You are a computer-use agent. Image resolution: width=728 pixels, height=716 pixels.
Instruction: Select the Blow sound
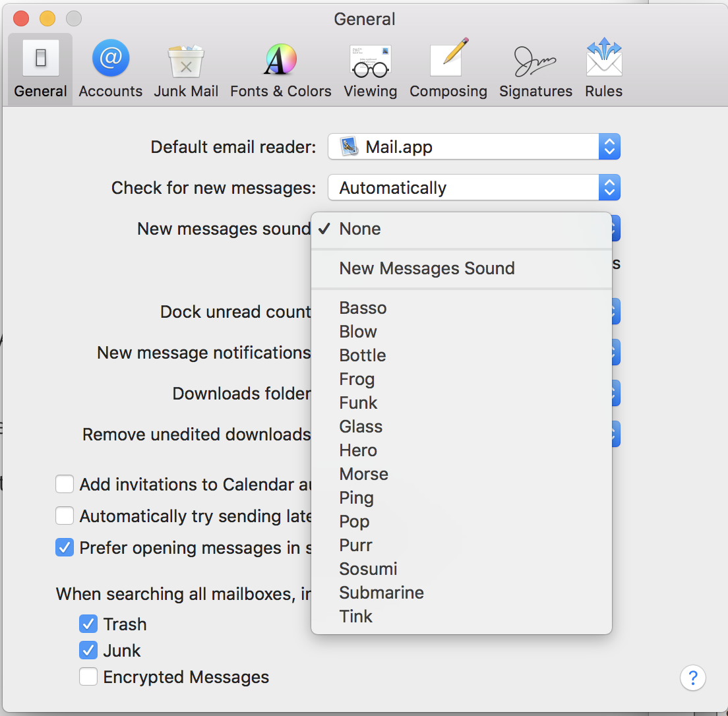[462, 332]
